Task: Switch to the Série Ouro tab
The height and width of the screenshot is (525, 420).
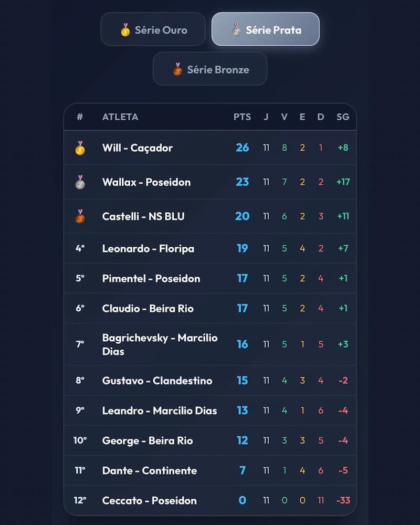Action: point(153,29)
